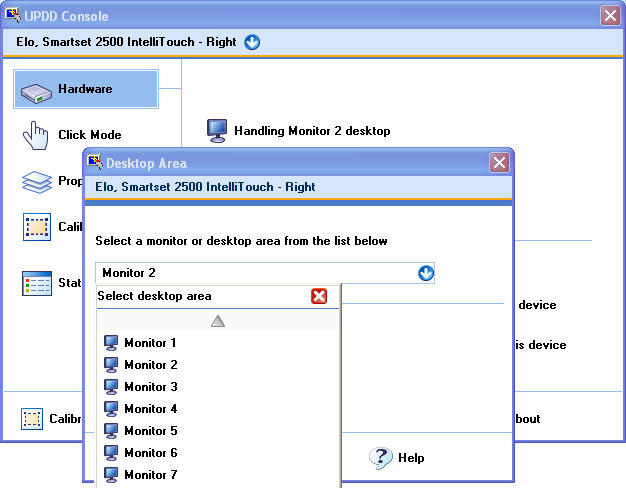The image size is (626, 488).
Task: Select Monitor 3 from the list
Action: (x=218, y=387)
